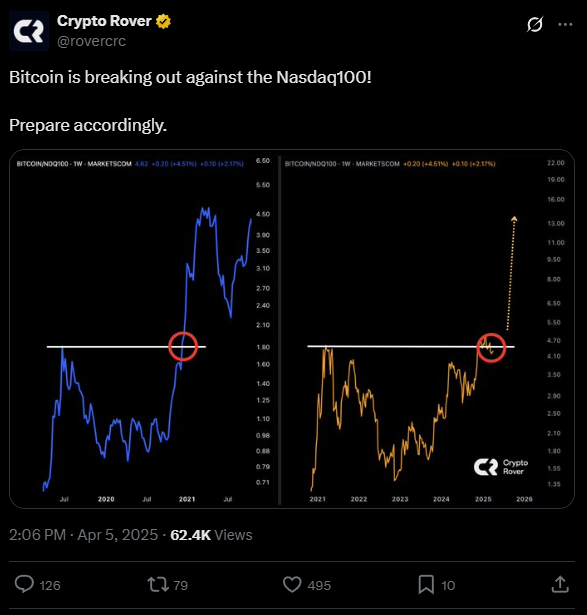This screenshot has width=587, height=615.
Task: Open the Grok explain icon
Action: point(535,24)
